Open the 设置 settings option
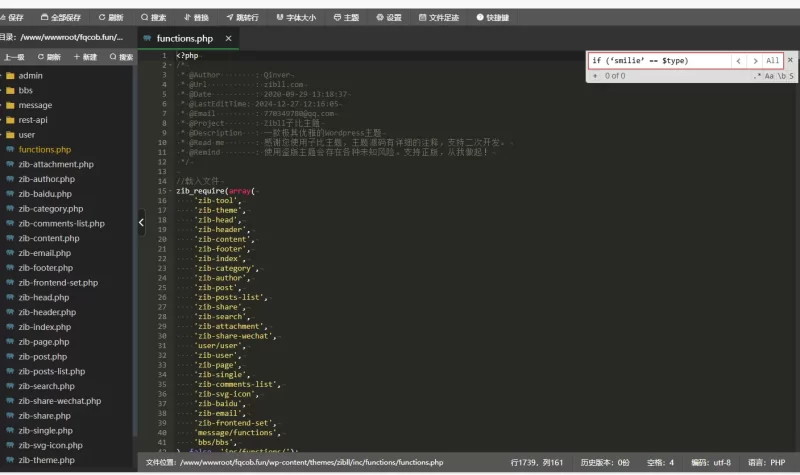This screenshot has height=475, width=800. 389,17
